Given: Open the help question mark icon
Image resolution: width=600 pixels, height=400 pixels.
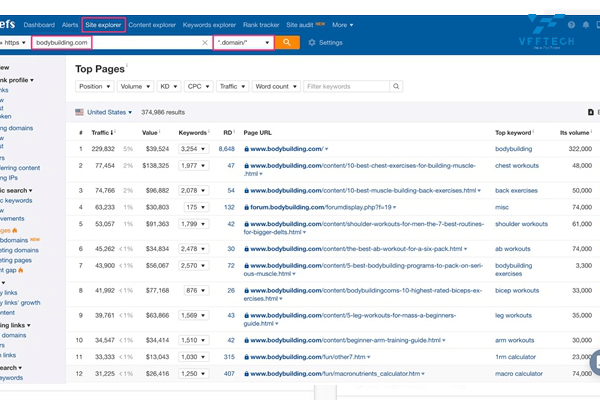Looking at the screenshot, I should [x=571, y=25].
